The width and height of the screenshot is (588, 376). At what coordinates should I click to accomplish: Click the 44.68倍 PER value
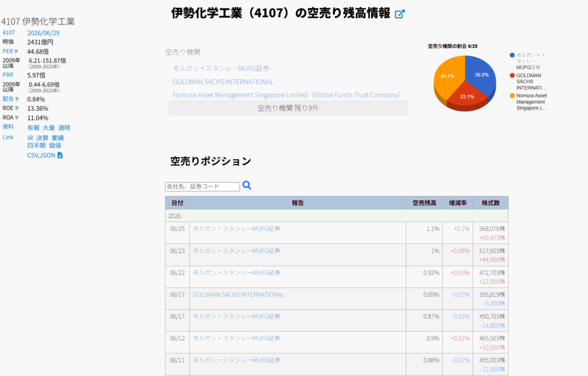click(38, 51)
